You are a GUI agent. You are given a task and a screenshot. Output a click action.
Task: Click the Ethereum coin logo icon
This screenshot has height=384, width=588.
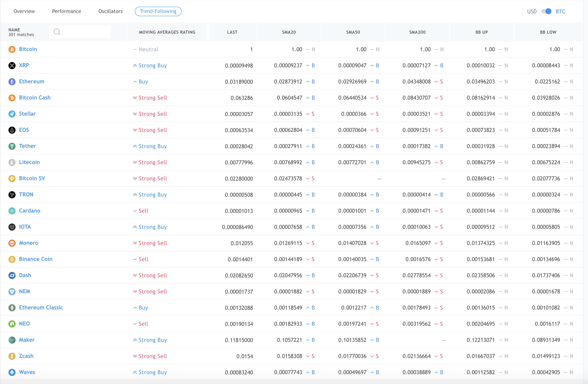[12, 82]
